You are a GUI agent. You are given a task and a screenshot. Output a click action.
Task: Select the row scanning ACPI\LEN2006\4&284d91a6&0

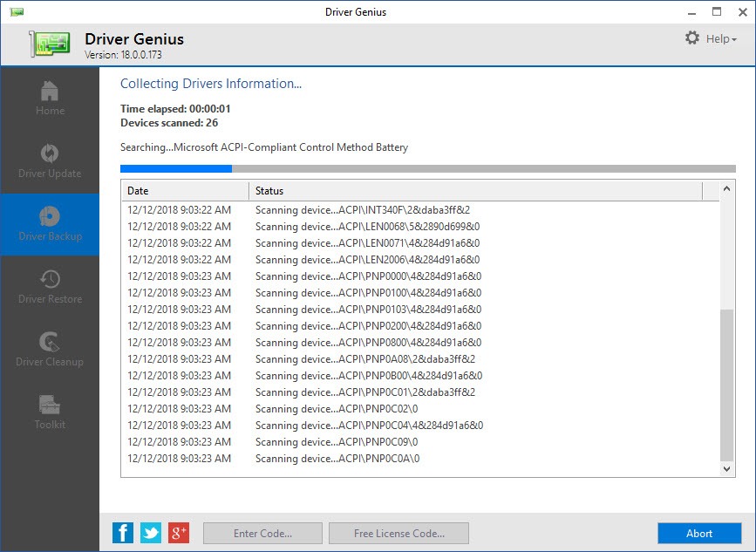[x=420, y=259]
